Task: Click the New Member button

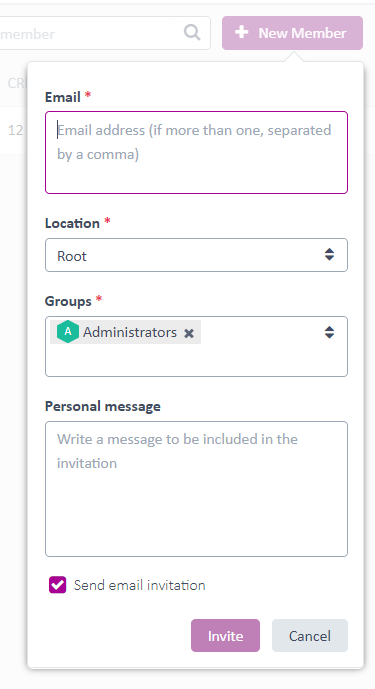Action: (292, 33)
